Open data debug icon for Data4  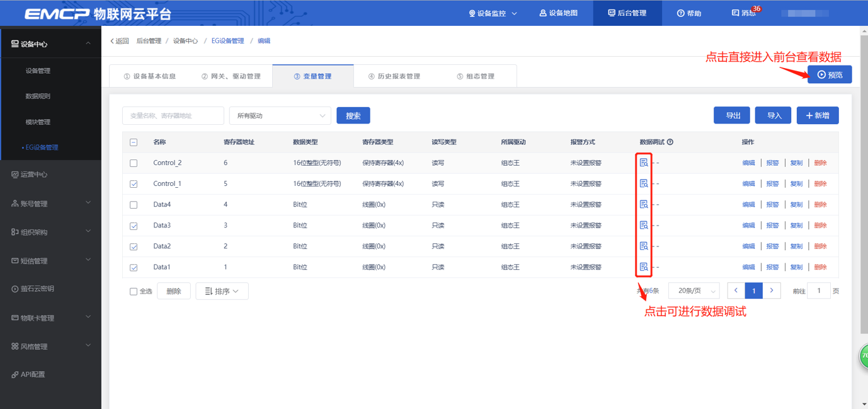[644, 204]
